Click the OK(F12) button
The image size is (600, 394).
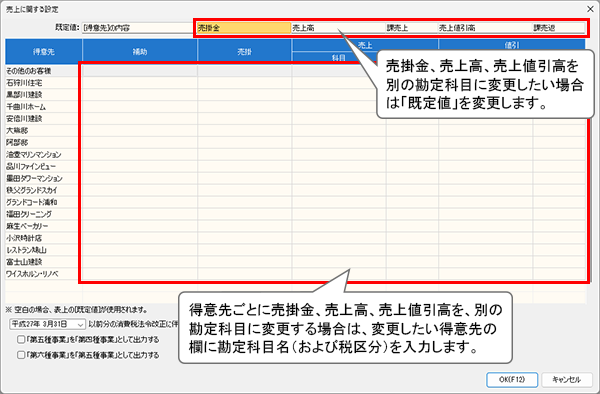[512, 379]
